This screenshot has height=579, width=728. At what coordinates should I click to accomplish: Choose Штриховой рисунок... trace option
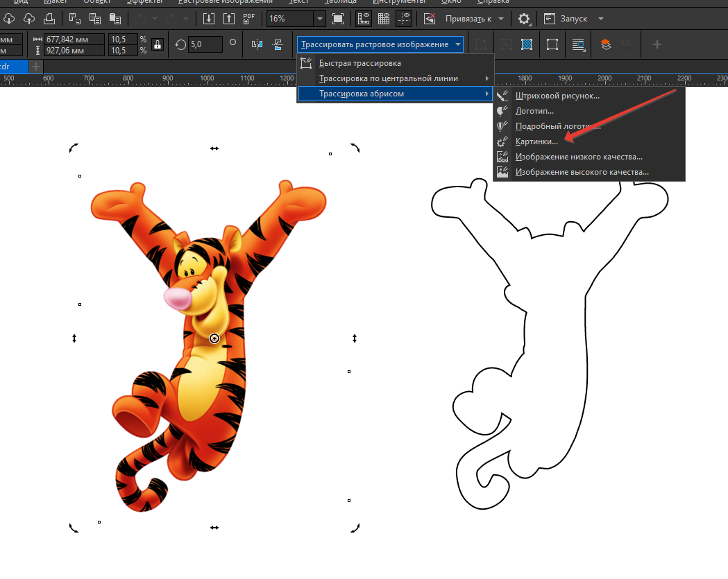point(589,96)
